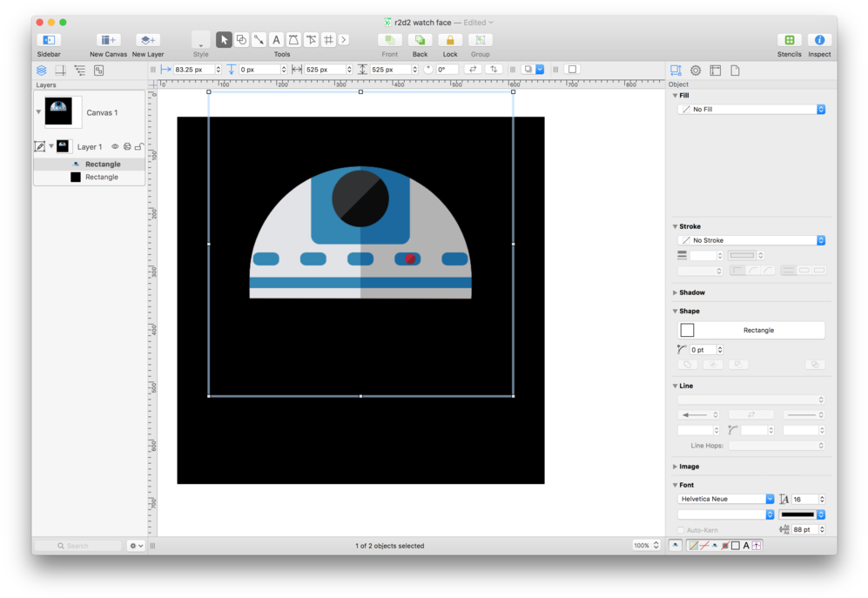
Task: Toggle Layer 1 lock
Action: (139, 147)
